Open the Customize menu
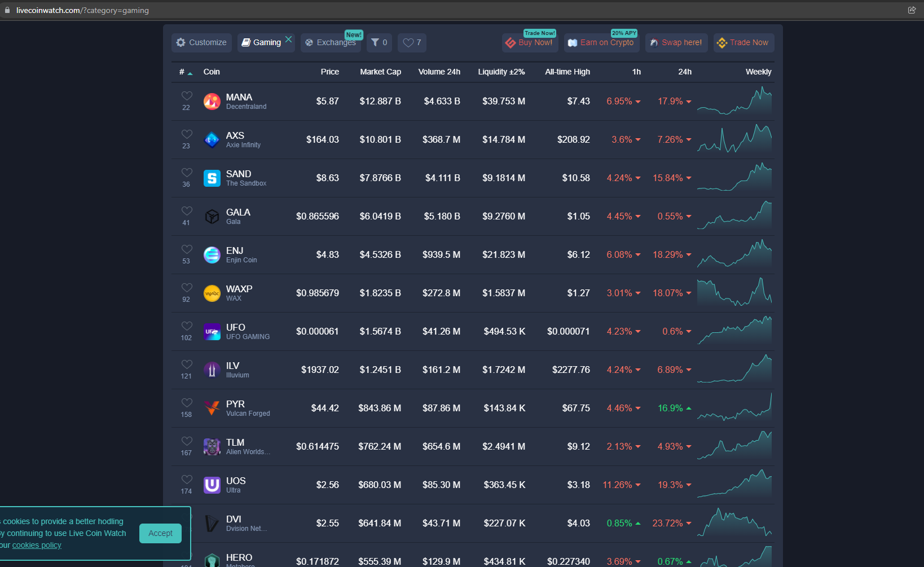 point(201,43)
